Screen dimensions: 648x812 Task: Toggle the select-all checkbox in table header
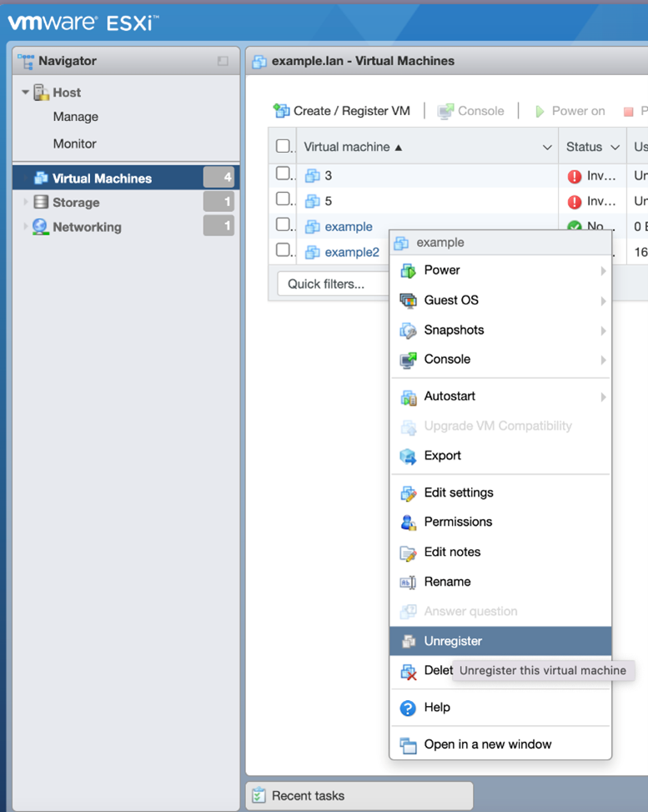pos(283,147)
